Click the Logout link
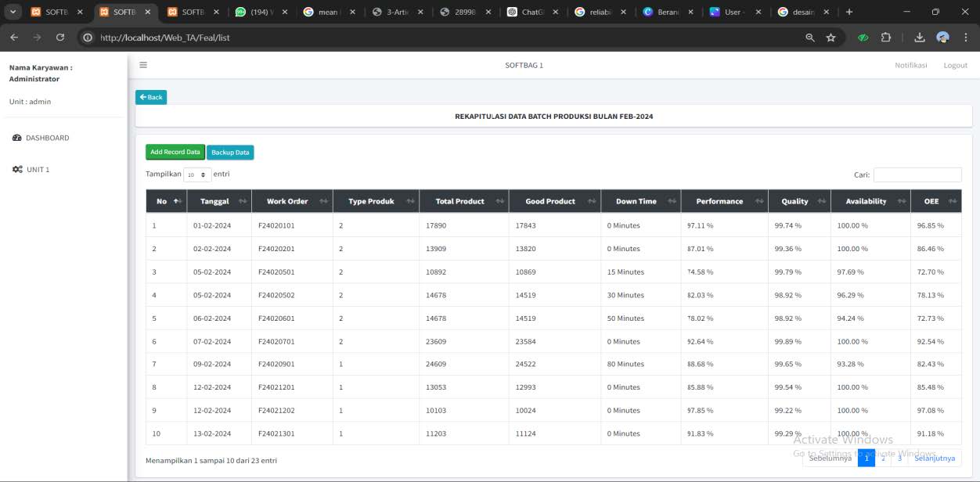The image size is (980, 482). [x=955, y=65]
